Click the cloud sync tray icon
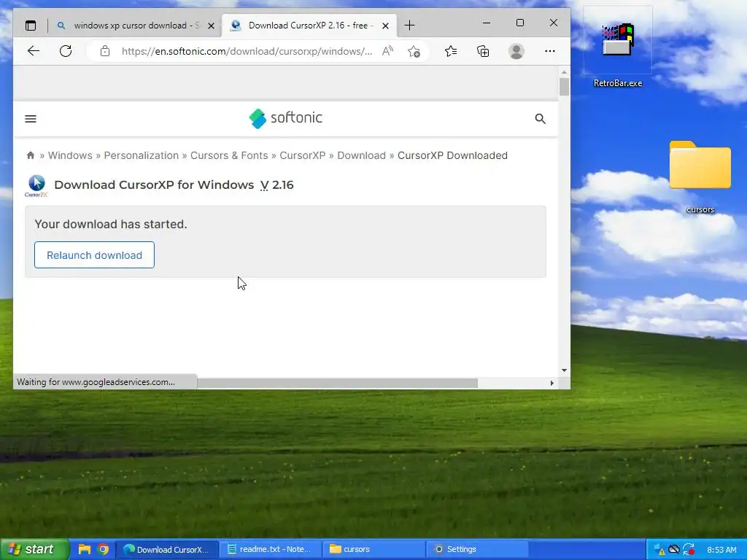The height and width of the screenshot is (560, 747). [x=673, y=550]
